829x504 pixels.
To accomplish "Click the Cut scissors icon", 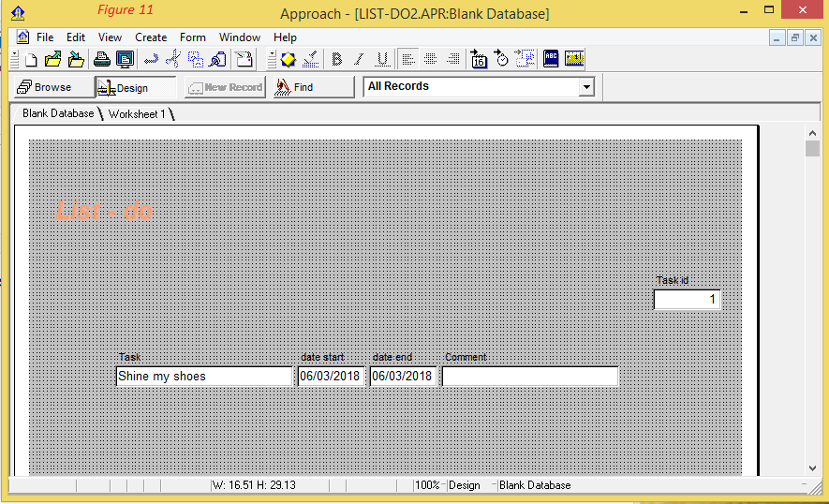I will 173,59.
